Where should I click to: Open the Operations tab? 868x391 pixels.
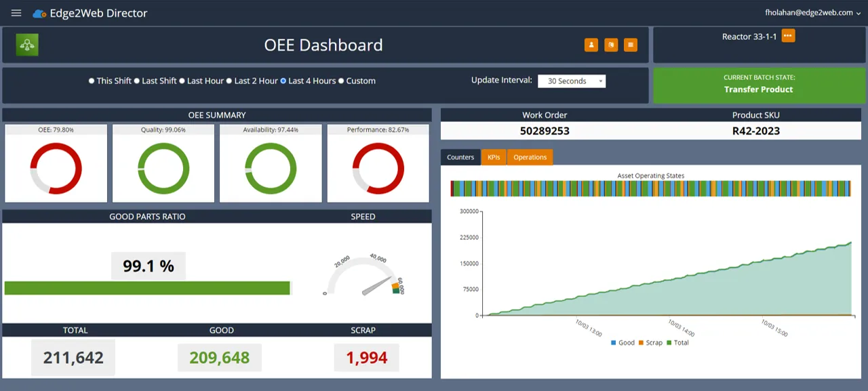(530, 157)
